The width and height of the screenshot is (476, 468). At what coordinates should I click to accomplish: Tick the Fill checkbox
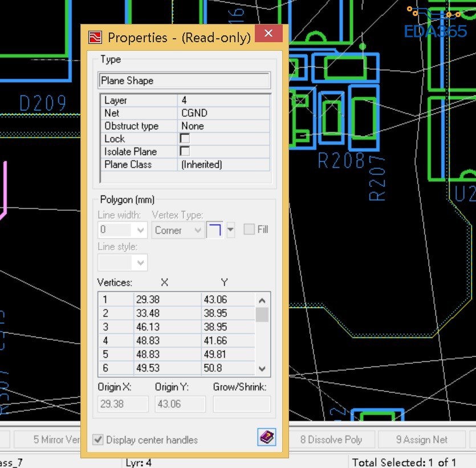249,230
